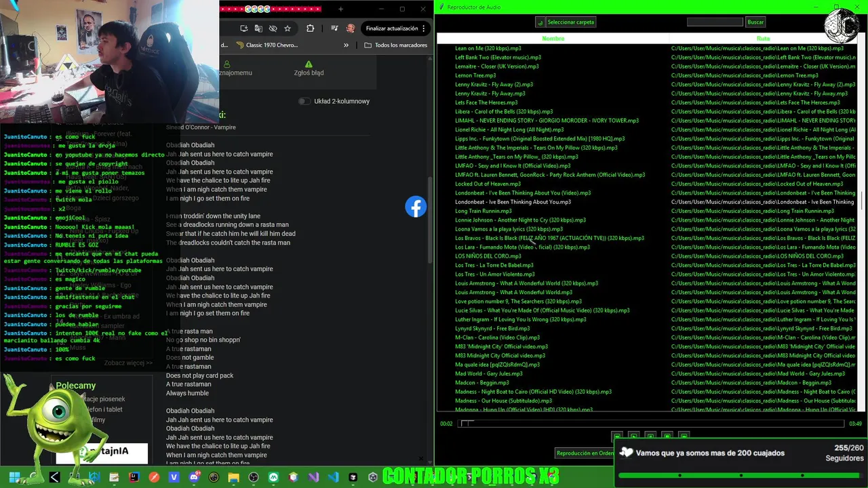Open JetBrains IDE icon in the taskbar

pyautogui.click(x=134, y=477)
